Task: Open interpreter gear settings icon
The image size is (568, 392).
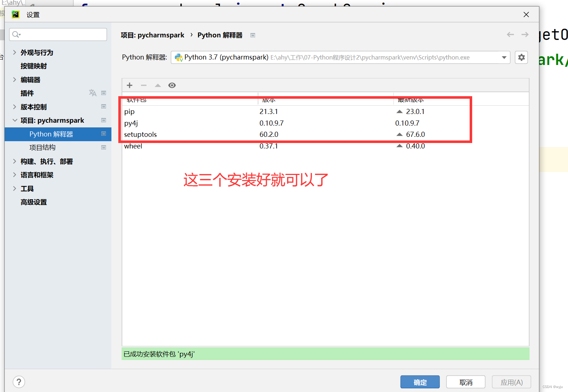Action: [521, 57]
